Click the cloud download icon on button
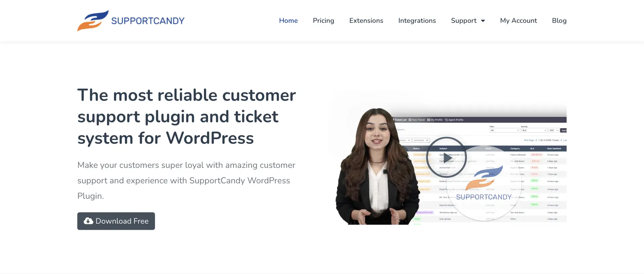 (x=88, y=221)
